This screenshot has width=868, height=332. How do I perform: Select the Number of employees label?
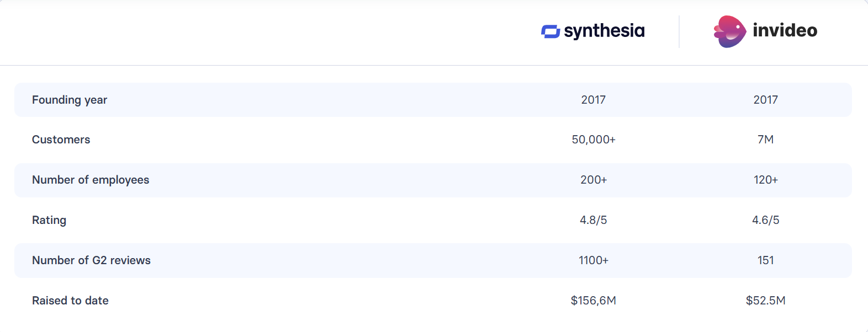[x=91, y=180]
